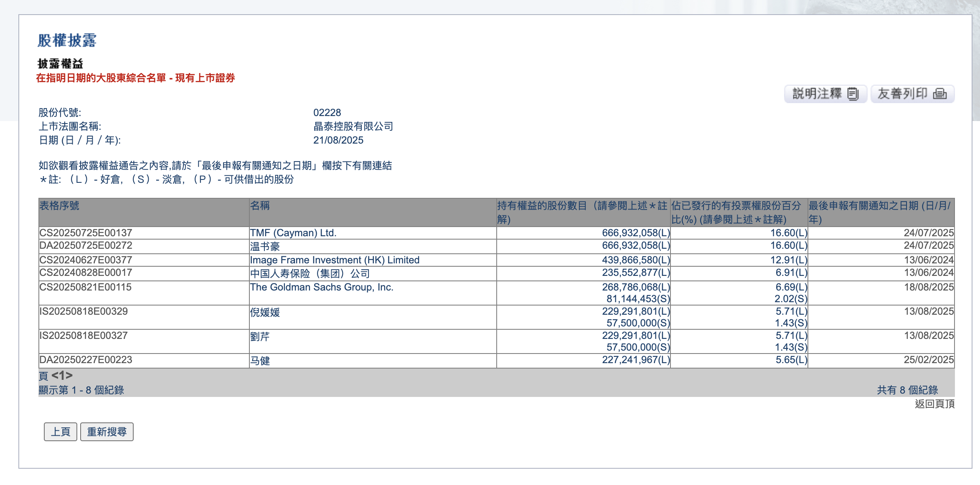Open form IS20250818E00329 link
The image size is (980, 485).
84,311
